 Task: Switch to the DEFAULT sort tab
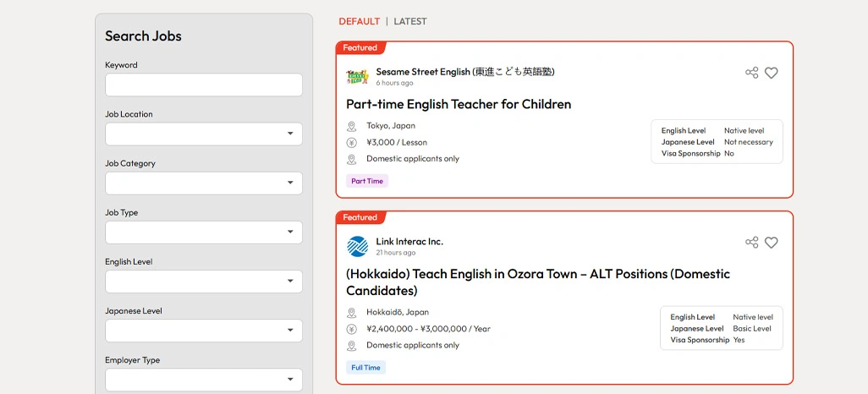[360, 22]
